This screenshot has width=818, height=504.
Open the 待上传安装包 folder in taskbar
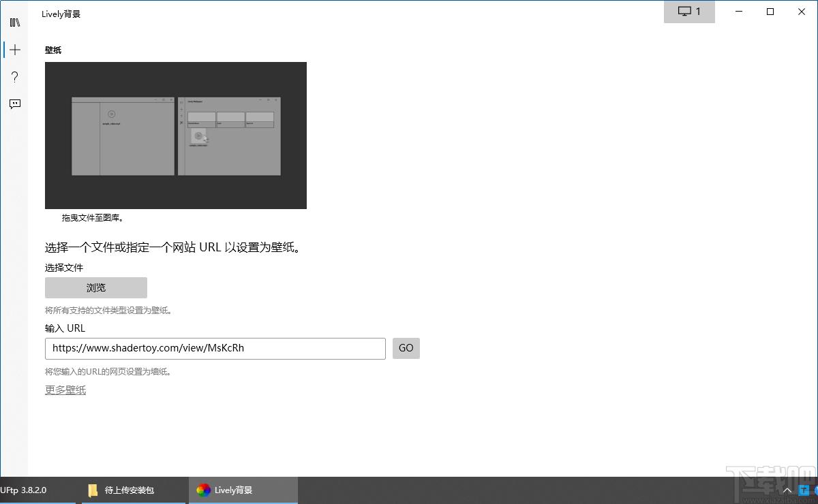(134, 490)
